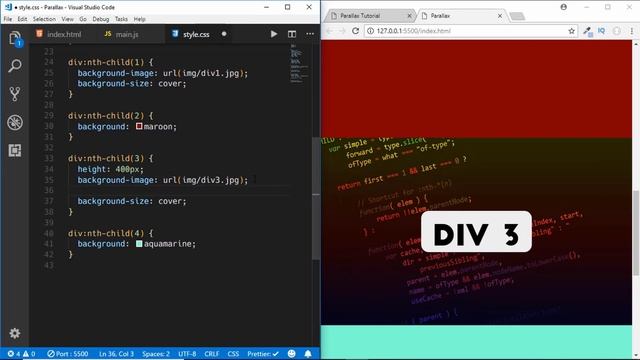Open the View menu
The image size is (640, 360).
68,19
